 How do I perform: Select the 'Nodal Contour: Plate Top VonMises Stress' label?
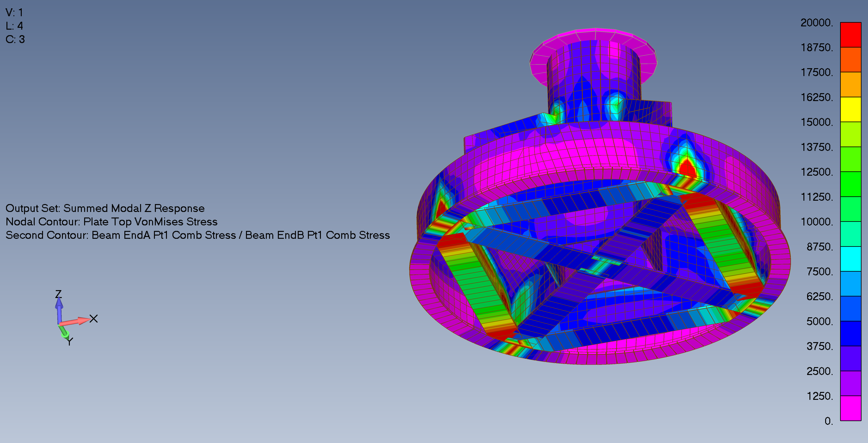[112, 222]
